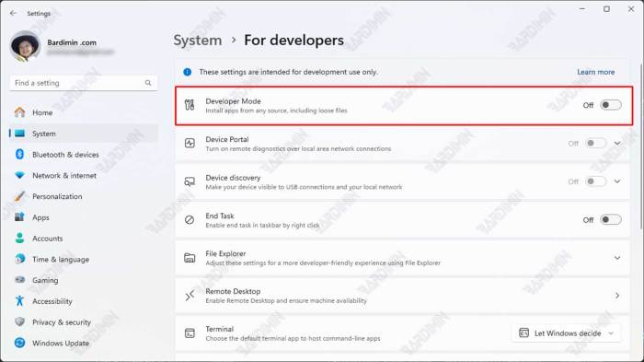Toggle the Device Portal switch
The width and height of the screenshot is (644, 362).
click(x=595, y=143)
